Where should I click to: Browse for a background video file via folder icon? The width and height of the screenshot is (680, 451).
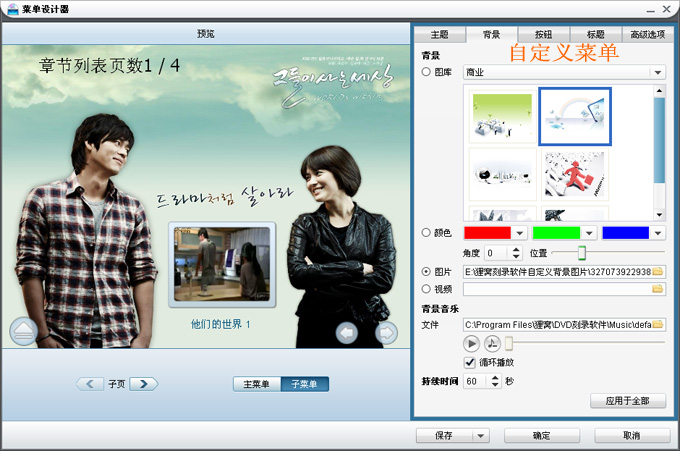click(x=658, y=289)
